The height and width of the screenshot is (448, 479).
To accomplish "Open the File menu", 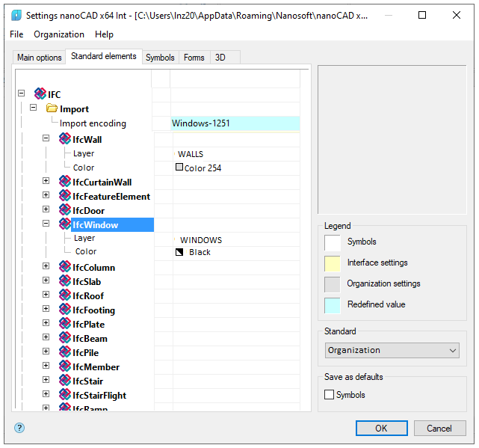I will [x=16, y=34].
